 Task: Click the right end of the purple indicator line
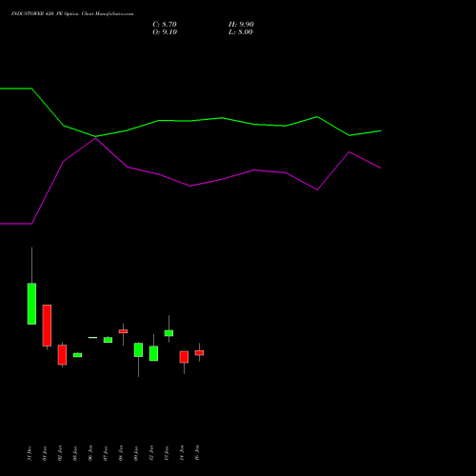click(381, 168)
